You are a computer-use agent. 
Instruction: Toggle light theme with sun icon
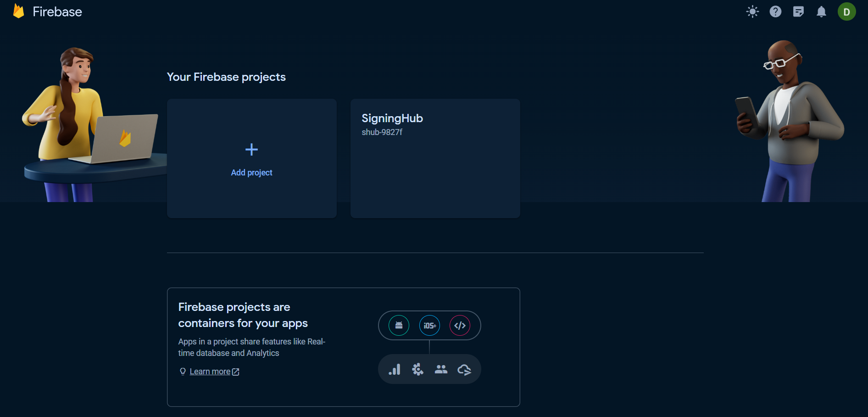(x=752, y=11)
